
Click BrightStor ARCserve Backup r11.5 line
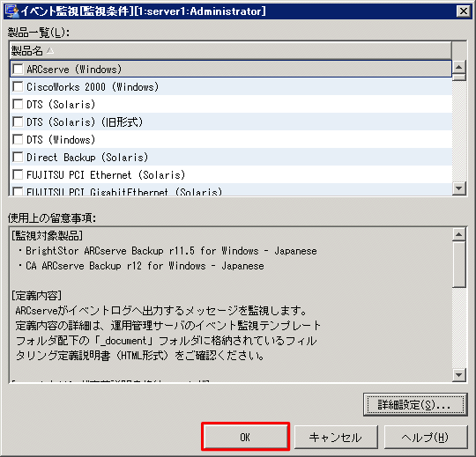(167, 251)
